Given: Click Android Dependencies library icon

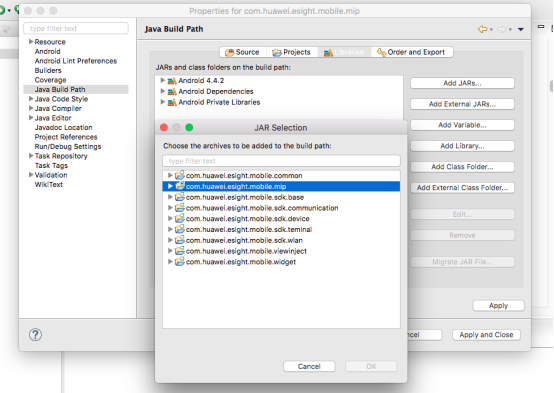Looking at the screenshot, I should pyautogui.click(x=172, y=92).
